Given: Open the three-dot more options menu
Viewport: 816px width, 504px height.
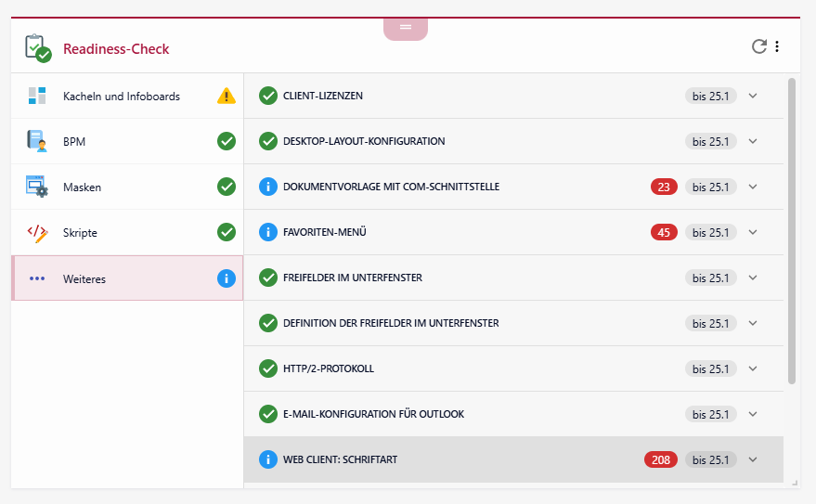Looking at the screenshot, I should [x=777, y=46].
